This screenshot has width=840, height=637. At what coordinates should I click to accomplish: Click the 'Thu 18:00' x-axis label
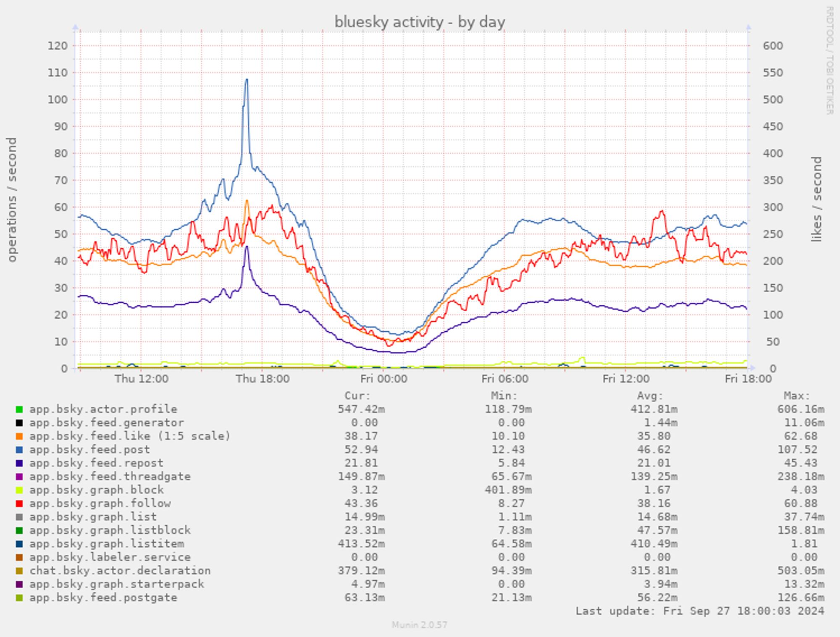262,379
